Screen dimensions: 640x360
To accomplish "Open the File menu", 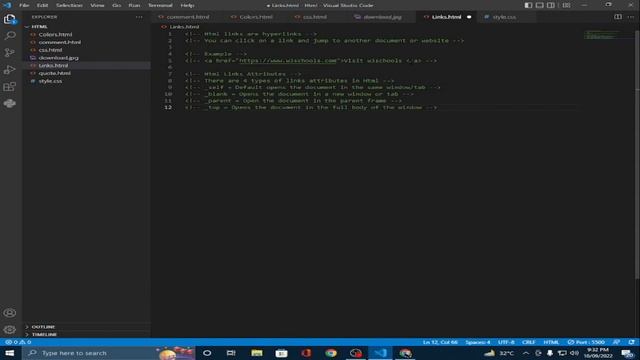I will click(24, 5).
